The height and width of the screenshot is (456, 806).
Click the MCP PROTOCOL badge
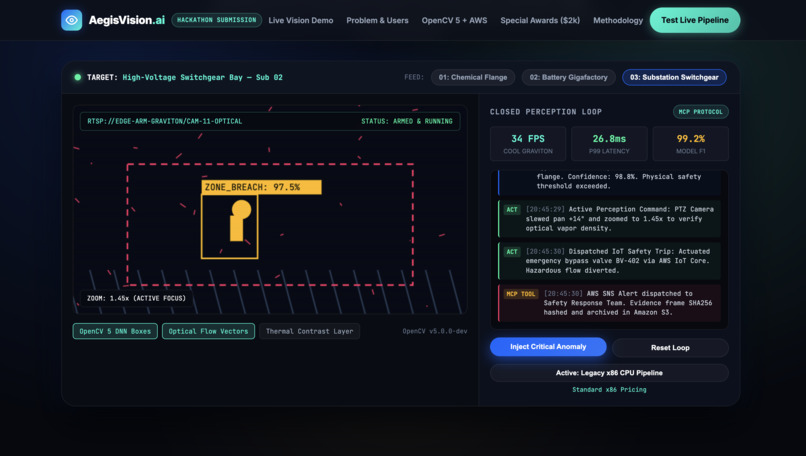[700, 112]
